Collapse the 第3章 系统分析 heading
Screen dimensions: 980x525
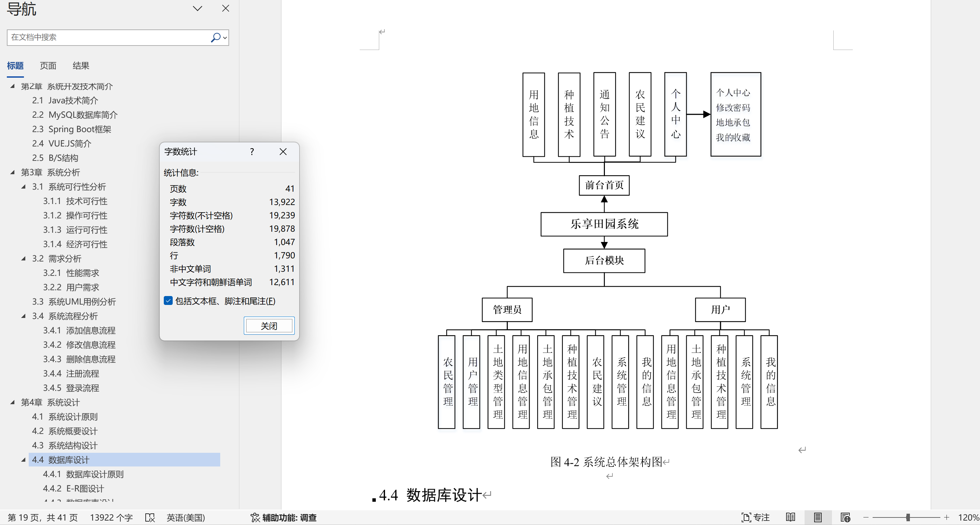coord(13,172)
